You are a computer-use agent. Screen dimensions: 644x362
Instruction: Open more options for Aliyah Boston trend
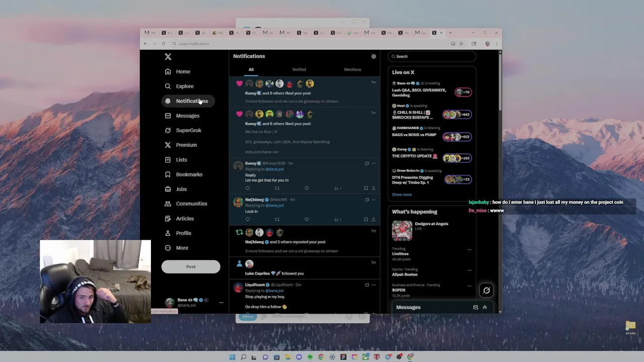(x=469, y=270)
